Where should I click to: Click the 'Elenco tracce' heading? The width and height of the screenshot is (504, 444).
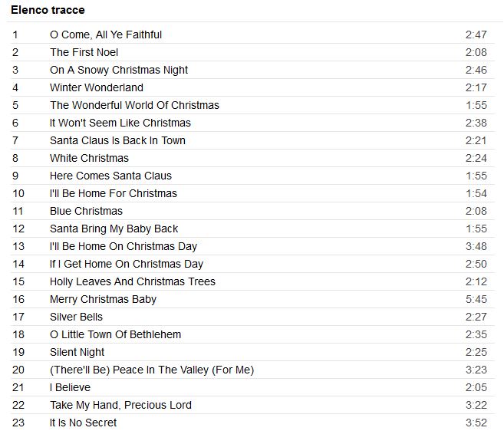pyautogui.click(x=48, y=10)
